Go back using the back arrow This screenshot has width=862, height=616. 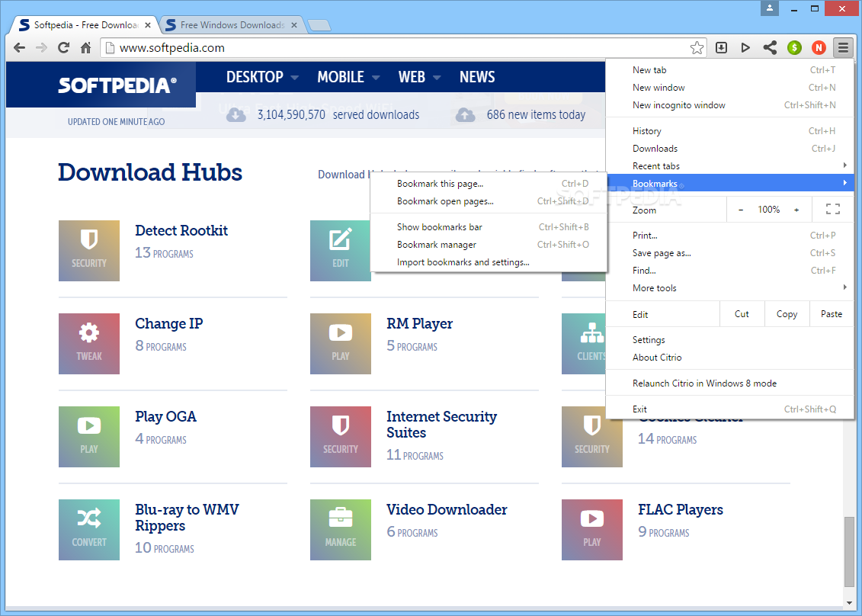click(19, 48)
